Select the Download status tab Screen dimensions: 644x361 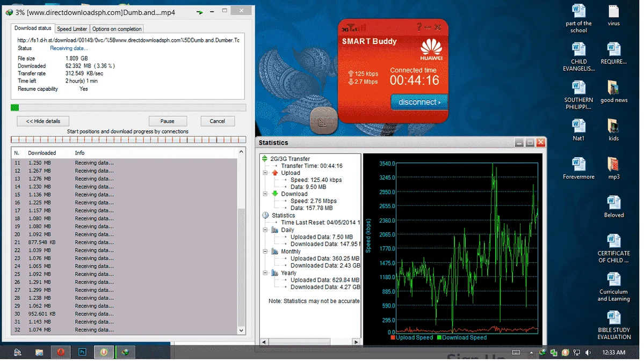(x=33, y=28)
